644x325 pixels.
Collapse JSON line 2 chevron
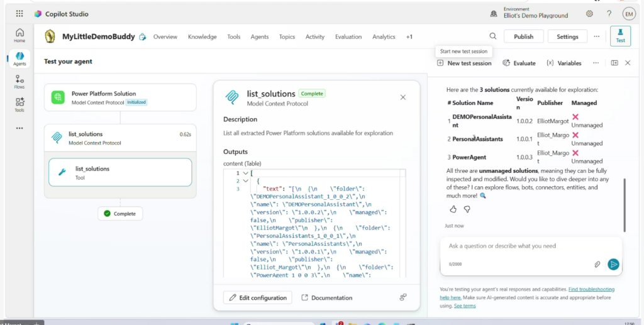pyautogui.click(x=245, y=181)
